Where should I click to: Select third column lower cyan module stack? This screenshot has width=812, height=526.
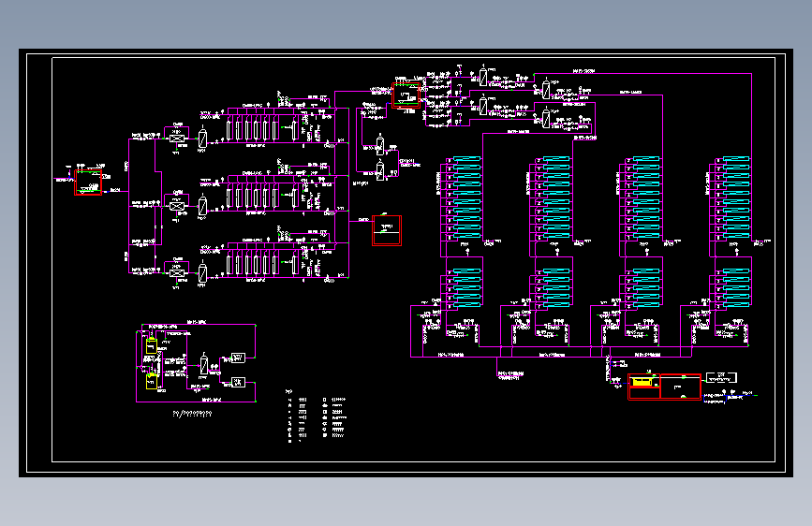pyautogui.click(x=646, y=288)
